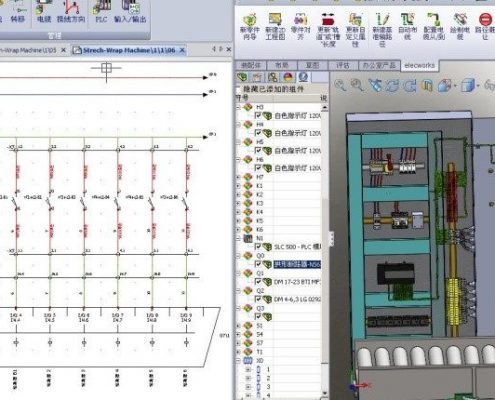This screenshot has height=400, width=495.
Task: Open the display-style cube icon
Action: tap(468, 85)
